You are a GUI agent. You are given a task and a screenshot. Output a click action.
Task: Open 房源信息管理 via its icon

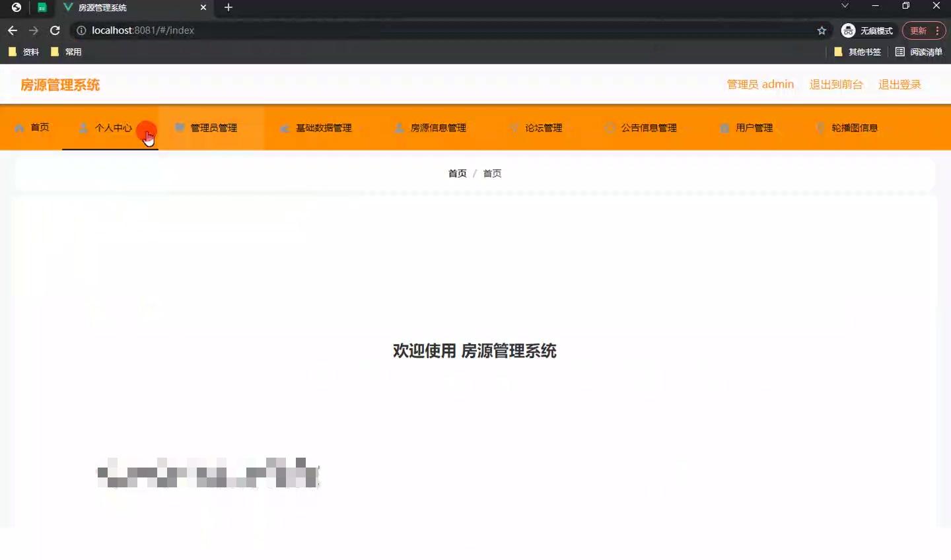(x=399, y=127)
